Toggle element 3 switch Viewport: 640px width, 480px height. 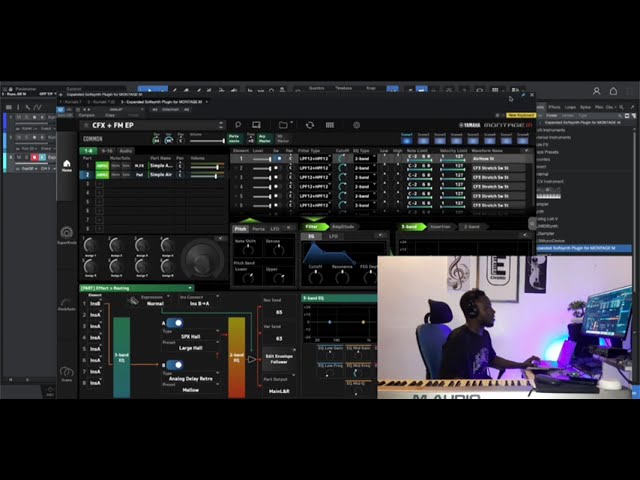coord(277,177)
